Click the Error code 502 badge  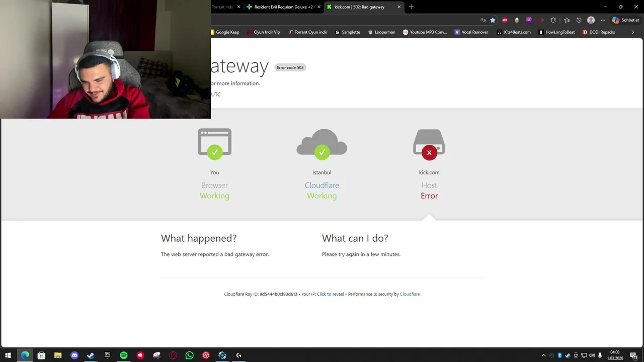[290, 67]
